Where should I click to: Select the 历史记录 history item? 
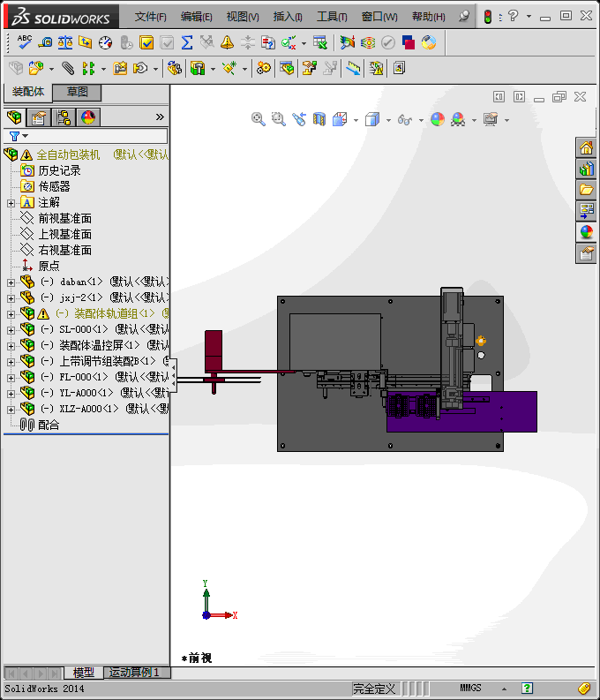(x=59, y=170)
